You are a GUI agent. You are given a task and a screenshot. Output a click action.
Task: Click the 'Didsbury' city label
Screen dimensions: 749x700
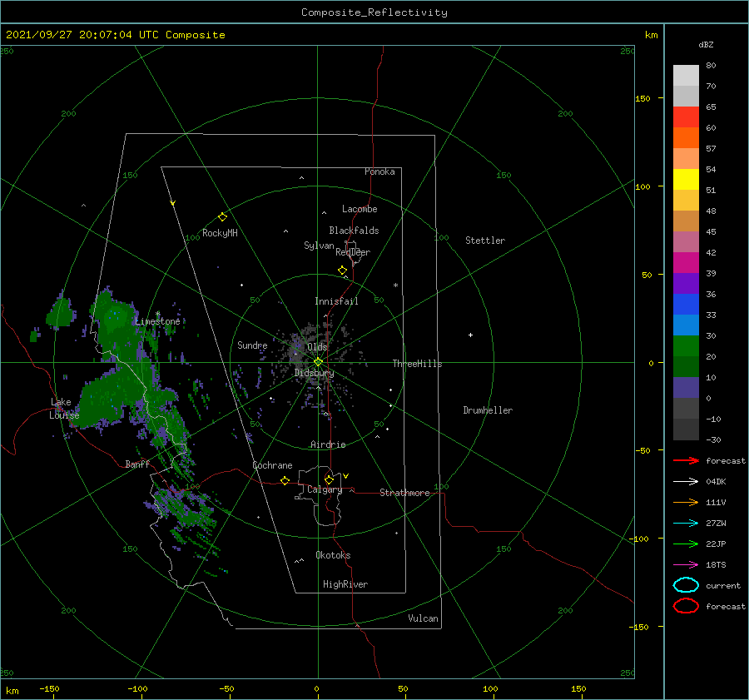315,373
